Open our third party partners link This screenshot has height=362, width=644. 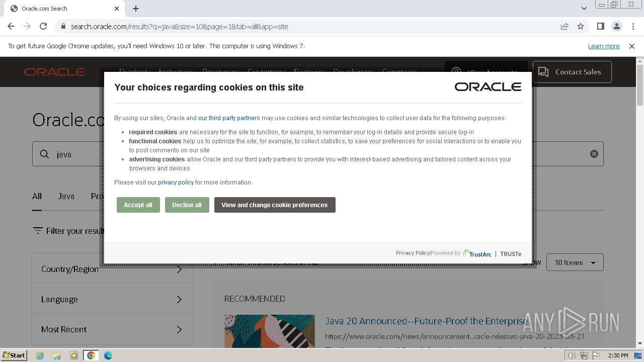[x=229, y=118]
